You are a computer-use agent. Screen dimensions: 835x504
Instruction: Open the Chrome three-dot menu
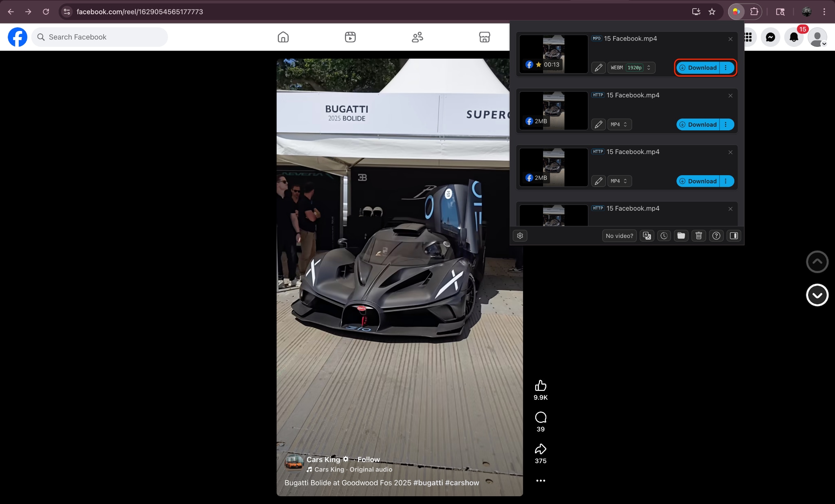824,12
